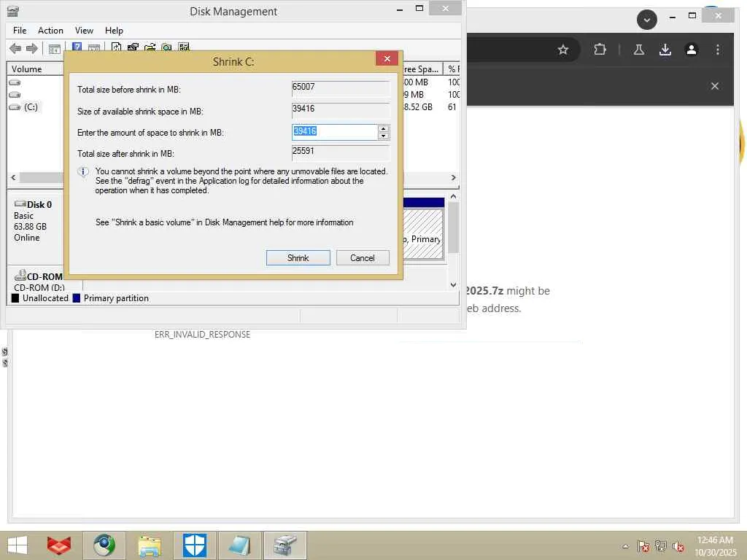Open the blue shield taskbar app

(x=194, y=545)
